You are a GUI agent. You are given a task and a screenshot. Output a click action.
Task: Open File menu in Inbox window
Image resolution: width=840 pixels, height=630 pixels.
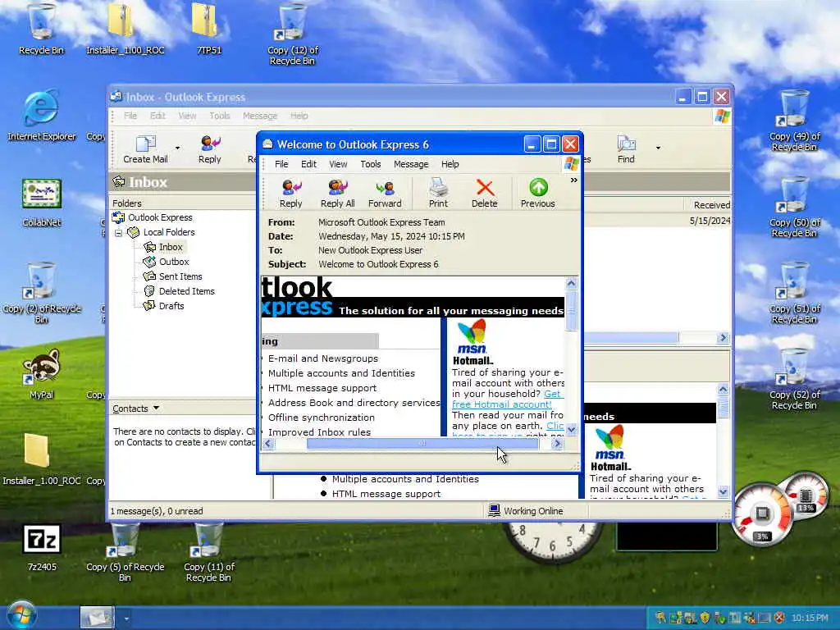(x=130, y=116)
